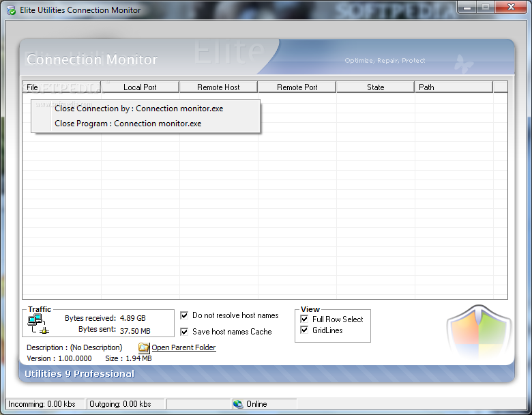
Task: Click the globe Online status icon
Action: point(238,404)
